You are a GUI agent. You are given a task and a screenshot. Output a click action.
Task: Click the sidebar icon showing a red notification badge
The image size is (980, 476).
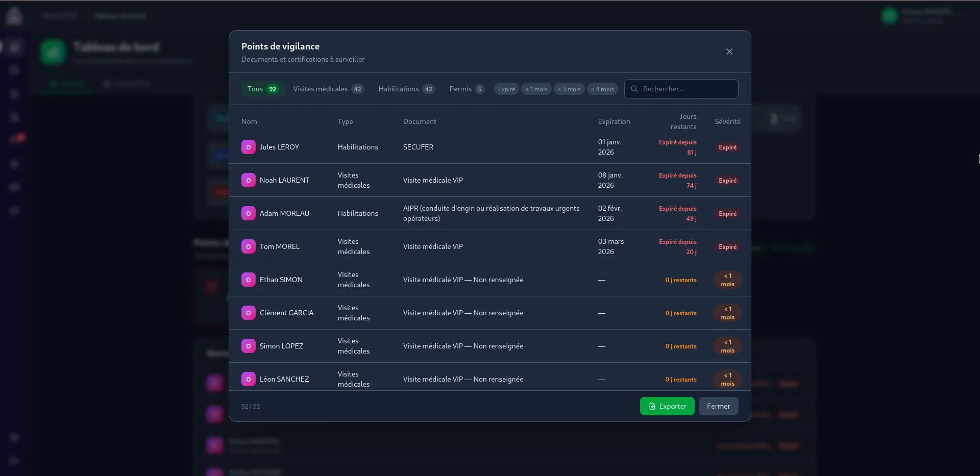(15, 138)
